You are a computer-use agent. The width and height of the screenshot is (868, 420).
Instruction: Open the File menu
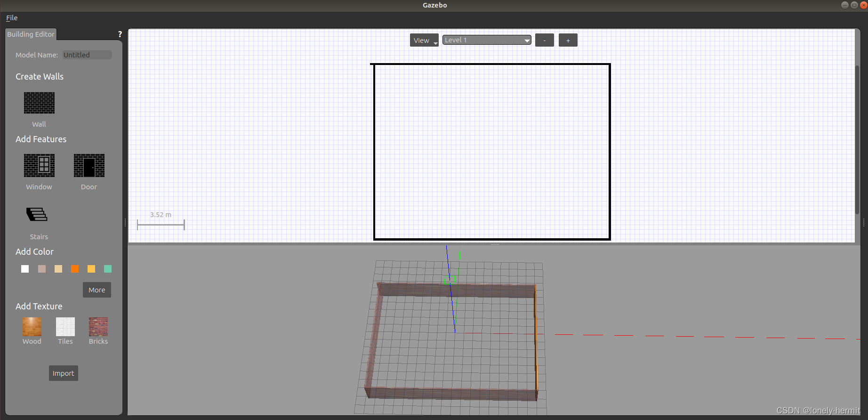[12, 18]
